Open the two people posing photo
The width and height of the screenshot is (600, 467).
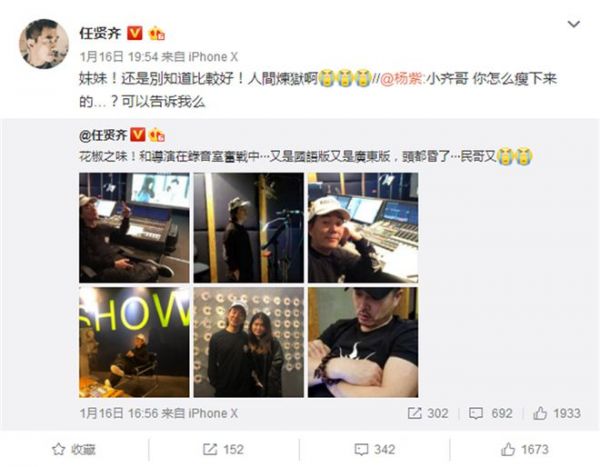click(x=249, y=342)
